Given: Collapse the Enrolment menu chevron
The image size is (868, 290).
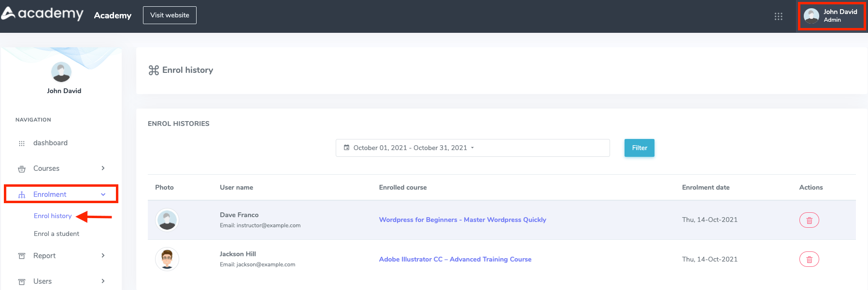Looking at the screenshot, I should pos(103,194).
